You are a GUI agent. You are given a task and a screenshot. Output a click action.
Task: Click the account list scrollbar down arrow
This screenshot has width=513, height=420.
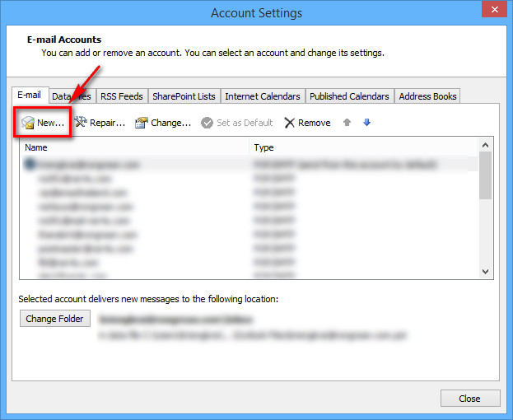click(x=486, y=272)
